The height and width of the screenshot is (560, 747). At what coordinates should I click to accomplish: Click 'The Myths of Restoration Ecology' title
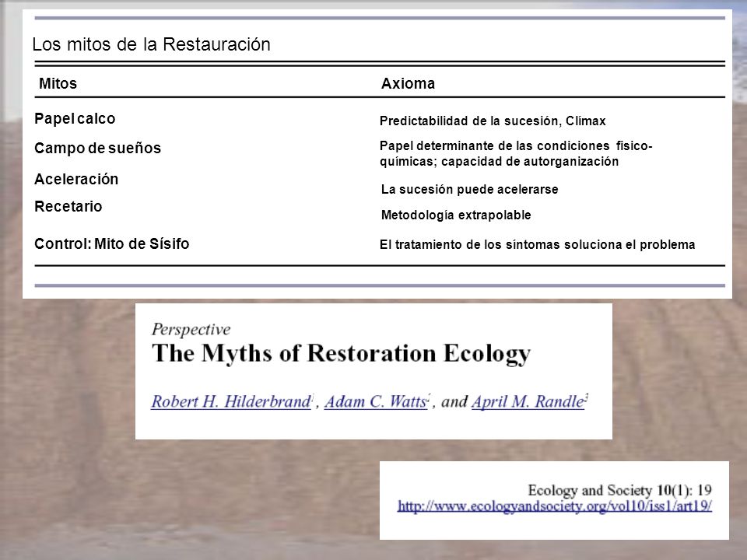(341, 354)
